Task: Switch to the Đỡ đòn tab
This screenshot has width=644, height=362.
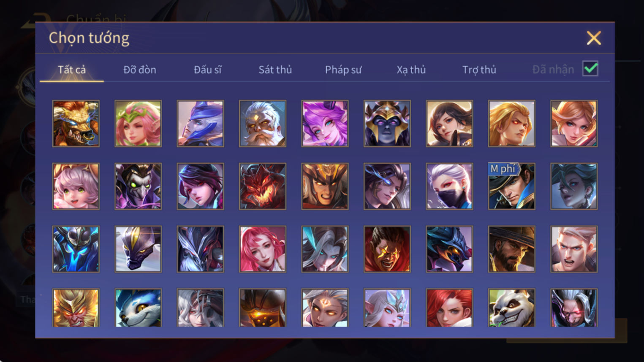Action: 140,70
